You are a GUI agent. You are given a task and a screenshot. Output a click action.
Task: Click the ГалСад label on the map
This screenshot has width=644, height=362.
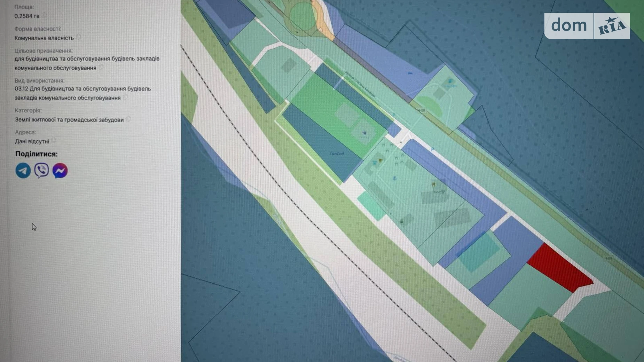[x=337, y=153]
